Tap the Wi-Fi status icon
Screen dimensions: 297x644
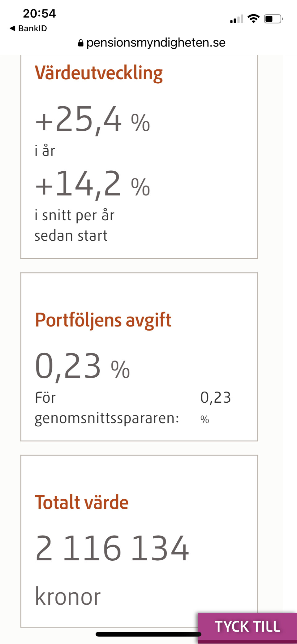click(254, 19)
